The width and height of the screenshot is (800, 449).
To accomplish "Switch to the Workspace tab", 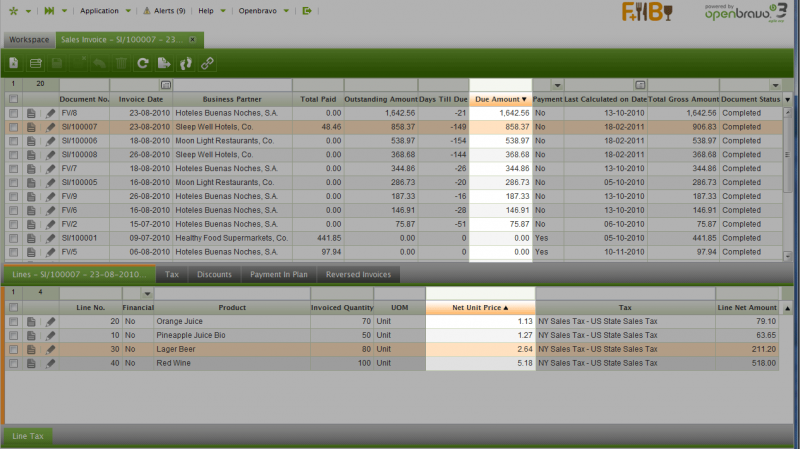I will click(29, 40).
